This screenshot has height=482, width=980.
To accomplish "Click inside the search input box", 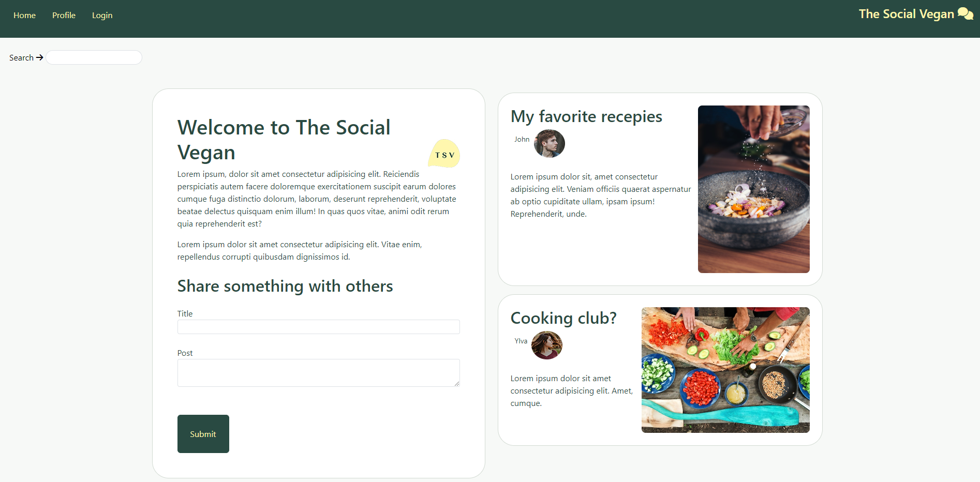I will coord(93,57).
